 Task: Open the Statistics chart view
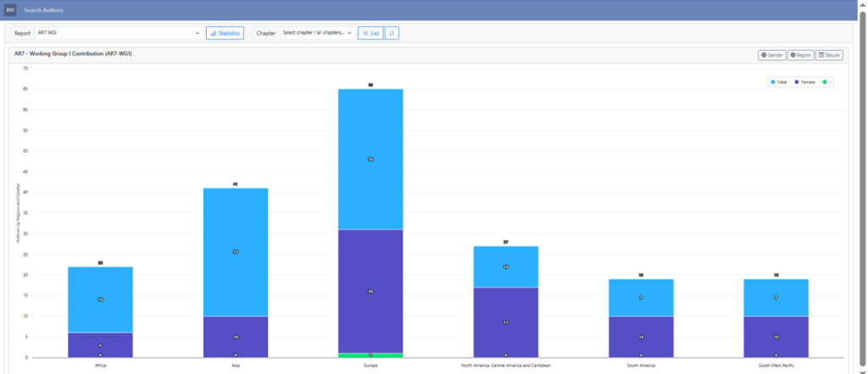[225, 33]
